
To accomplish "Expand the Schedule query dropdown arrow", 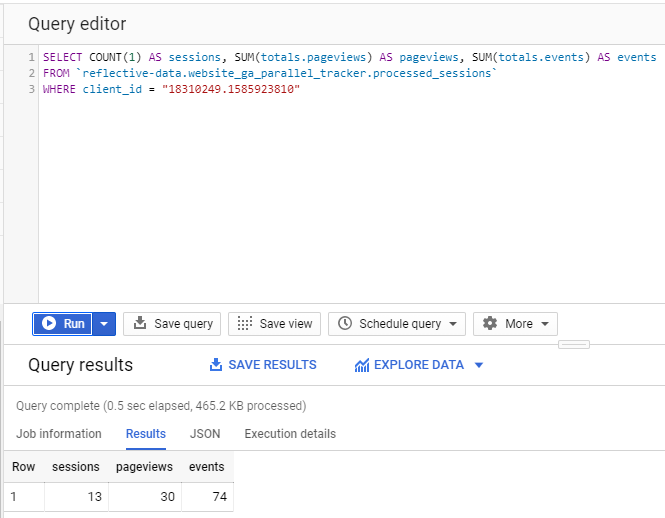I will coord(453,324).
